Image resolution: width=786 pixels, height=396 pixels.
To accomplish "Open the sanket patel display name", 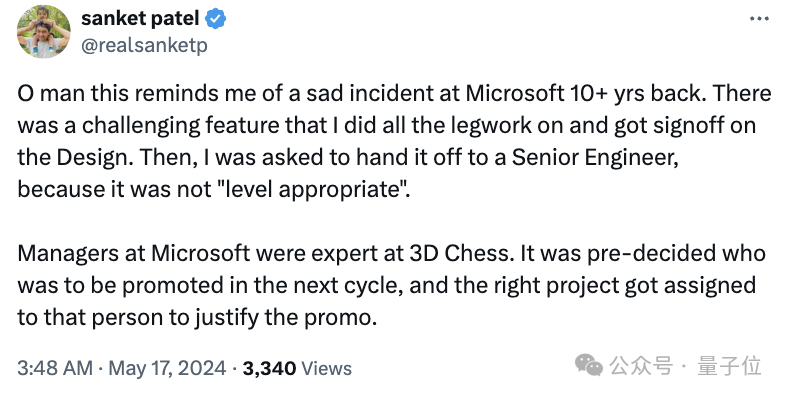I will (140, 19).
